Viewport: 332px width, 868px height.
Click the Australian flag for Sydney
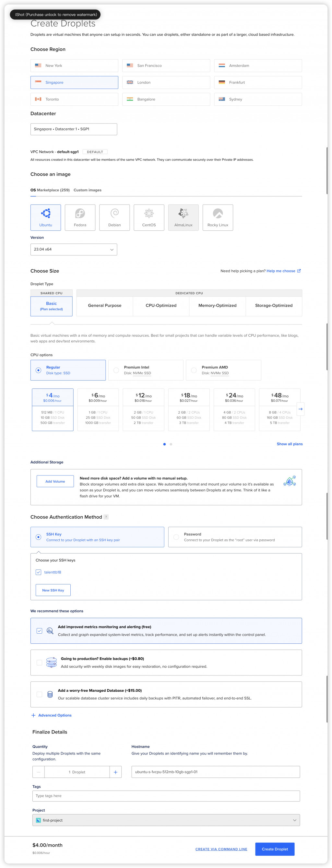(222, 99)
